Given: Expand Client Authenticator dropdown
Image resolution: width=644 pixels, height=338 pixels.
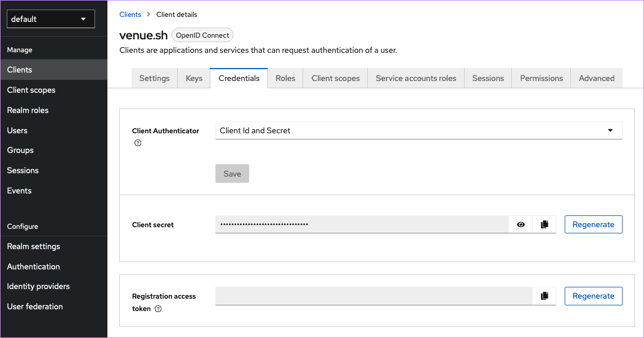Looking at the screenshot, I should pyautogui.click(x=418, y=130).
